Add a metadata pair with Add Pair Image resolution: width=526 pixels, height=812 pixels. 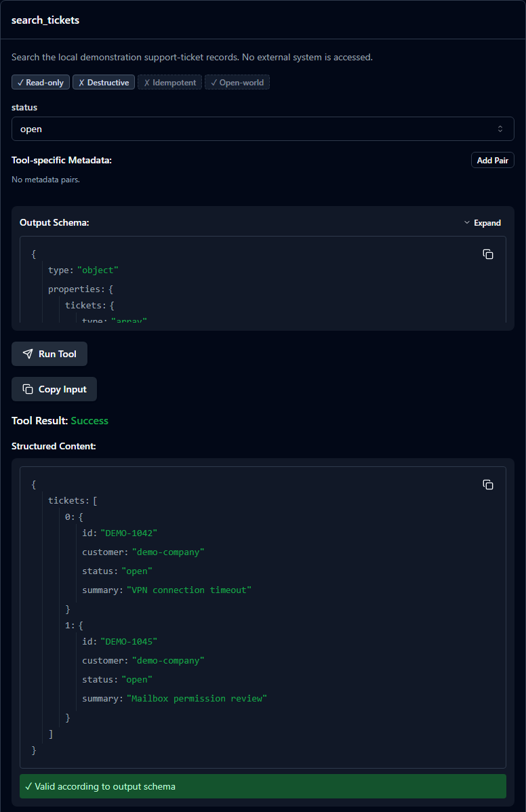point(492,161)
